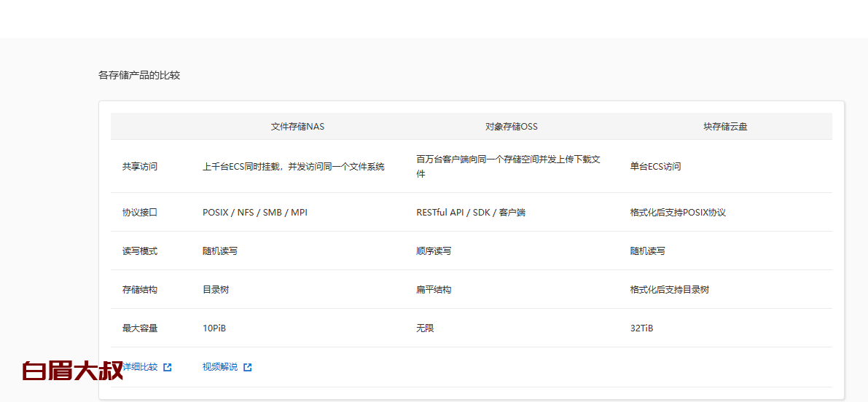Click the 协议接口 row label
868x402 pixels.
[x=140, y=213]
